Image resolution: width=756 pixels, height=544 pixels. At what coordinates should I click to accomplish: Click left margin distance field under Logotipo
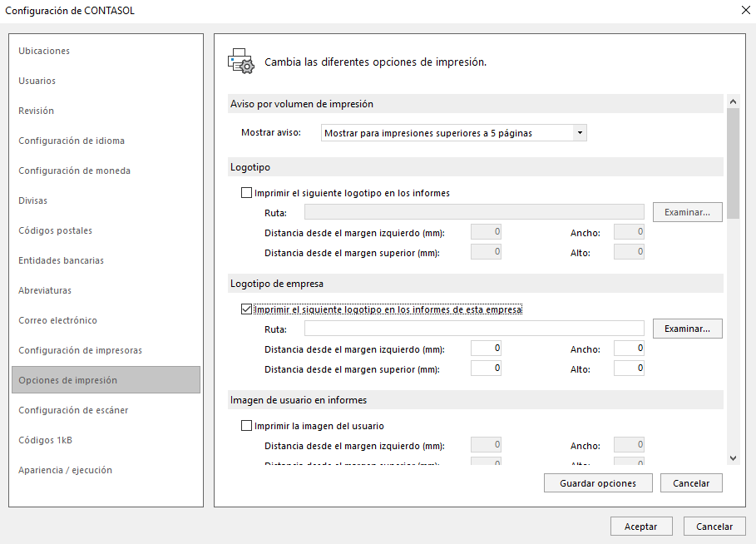pos(486,232)
